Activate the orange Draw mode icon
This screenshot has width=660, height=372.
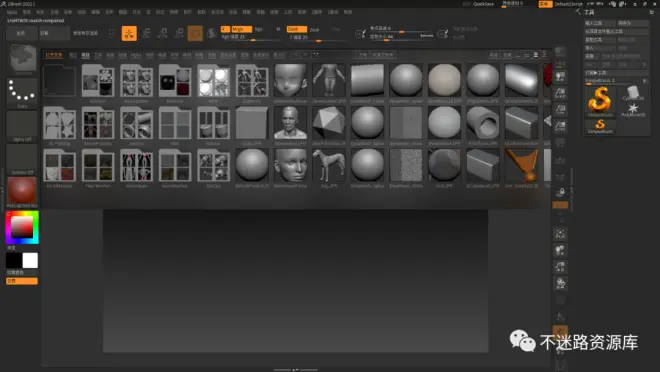click(129, 33)
